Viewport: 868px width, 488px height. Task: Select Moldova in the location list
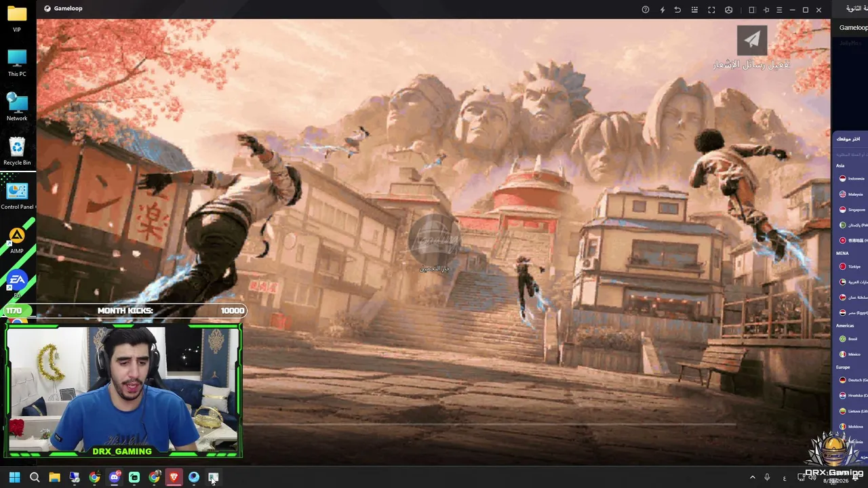click(852, 427)
